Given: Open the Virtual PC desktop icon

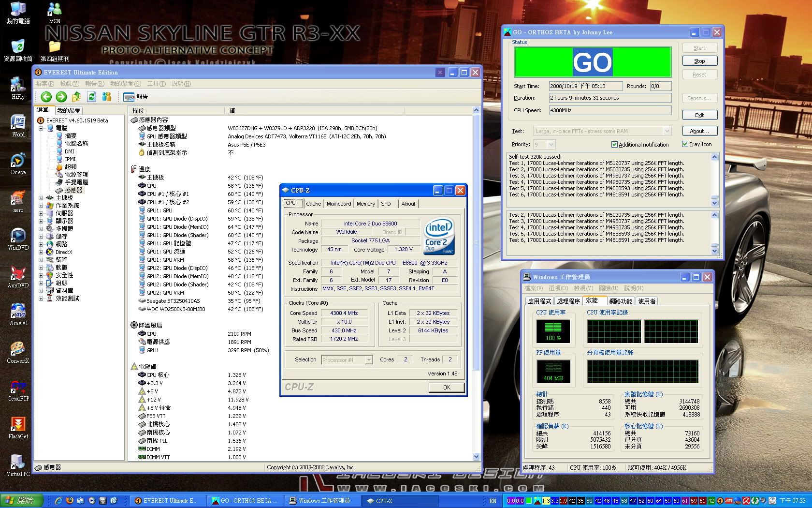Looking at the screenshot, I should [x=18, y=466].
